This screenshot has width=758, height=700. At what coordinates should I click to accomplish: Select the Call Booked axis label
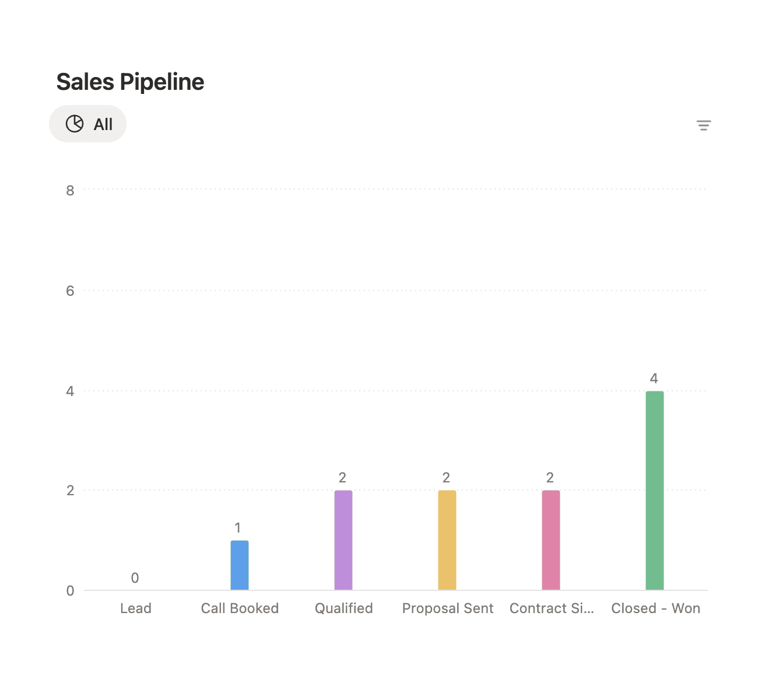point(240,608)
